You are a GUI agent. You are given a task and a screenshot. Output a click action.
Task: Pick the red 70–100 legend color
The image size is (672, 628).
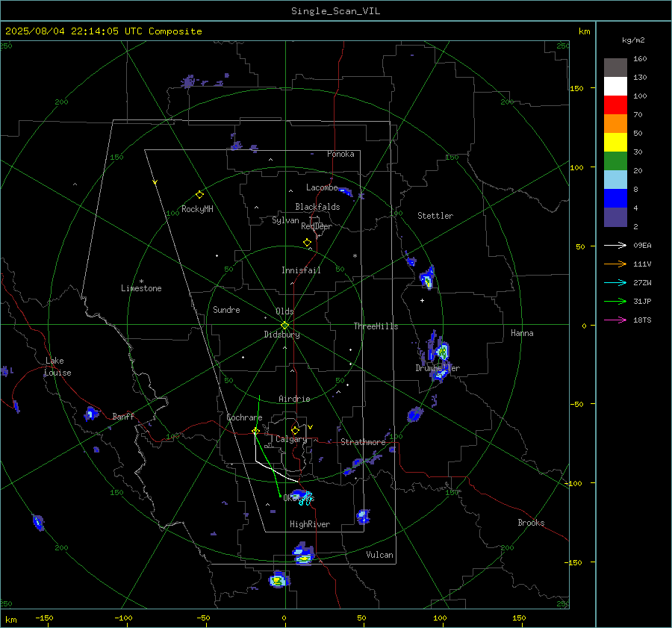click(615, 105)
